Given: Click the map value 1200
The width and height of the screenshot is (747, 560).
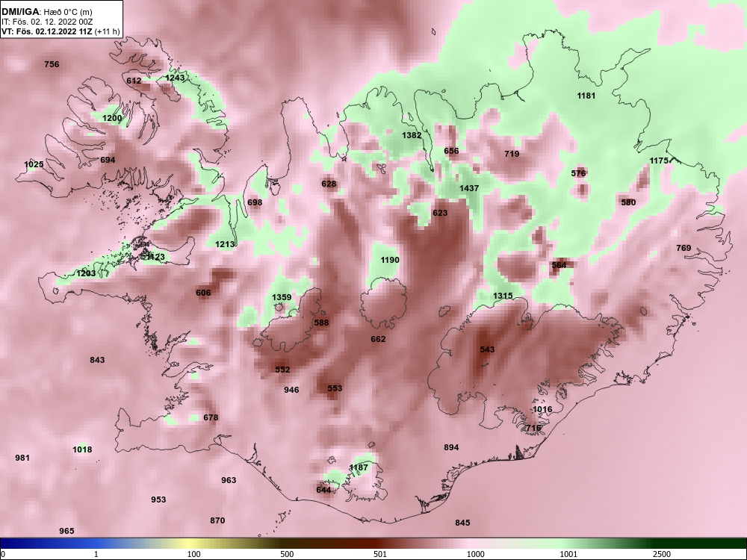Looking at the screenshot, I should point(113,118).
